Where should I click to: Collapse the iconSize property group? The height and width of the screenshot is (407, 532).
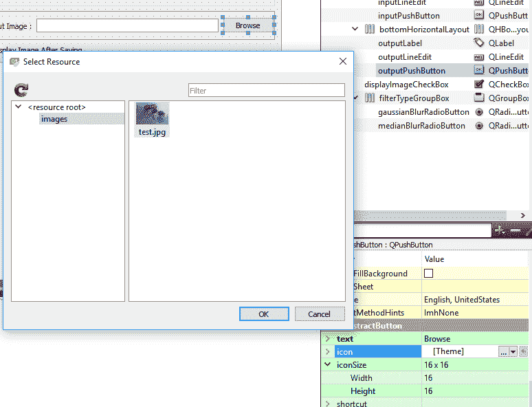(328, 365)
